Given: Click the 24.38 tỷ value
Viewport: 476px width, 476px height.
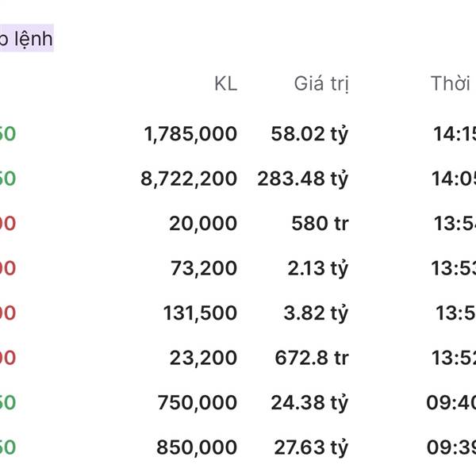Looking at the screenshot, I should coord(309,402).
